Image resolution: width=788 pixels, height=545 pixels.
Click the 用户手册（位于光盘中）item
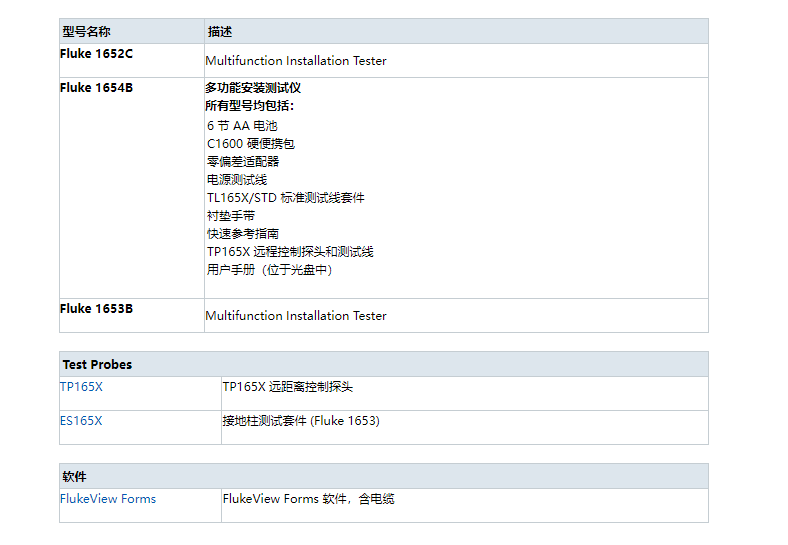[269, 270]
